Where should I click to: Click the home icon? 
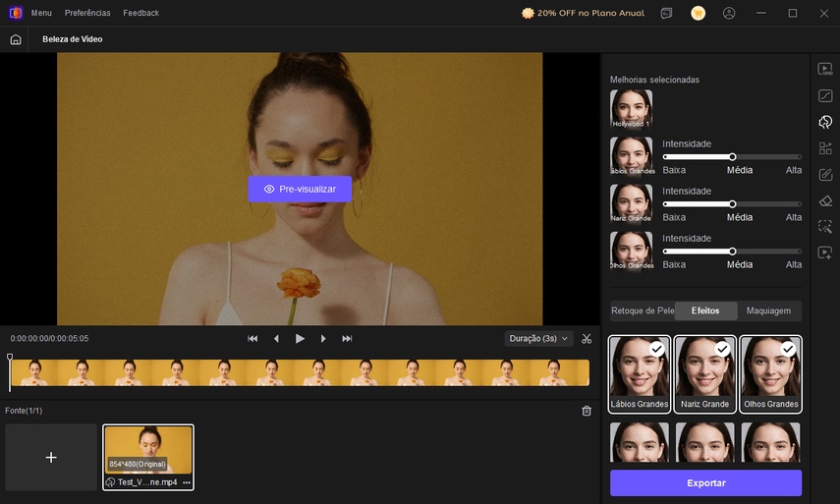tap(16, 39)
